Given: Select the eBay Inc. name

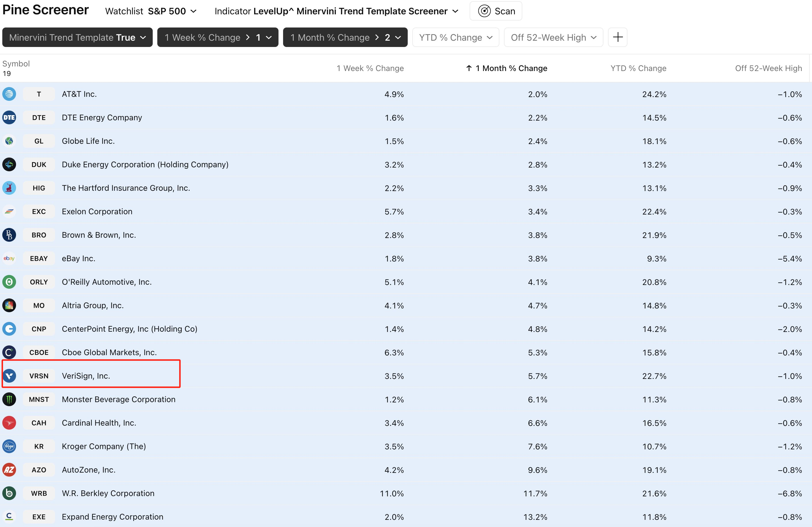Looking at the screenshot, I should click(x=79, y=258).
